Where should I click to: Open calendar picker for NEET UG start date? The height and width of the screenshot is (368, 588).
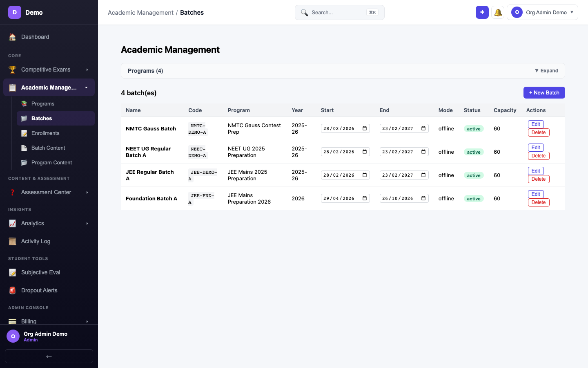(365, 152)
